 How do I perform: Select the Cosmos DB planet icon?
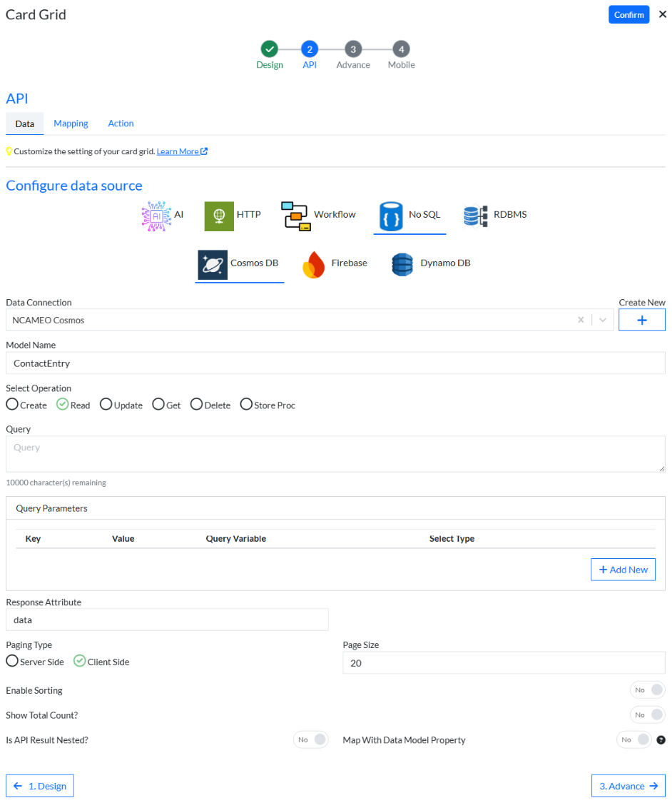click(x=213, y=264)
